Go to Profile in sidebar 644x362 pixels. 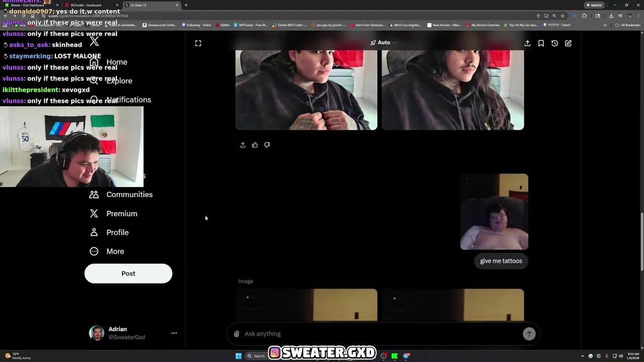coord(109,232)
